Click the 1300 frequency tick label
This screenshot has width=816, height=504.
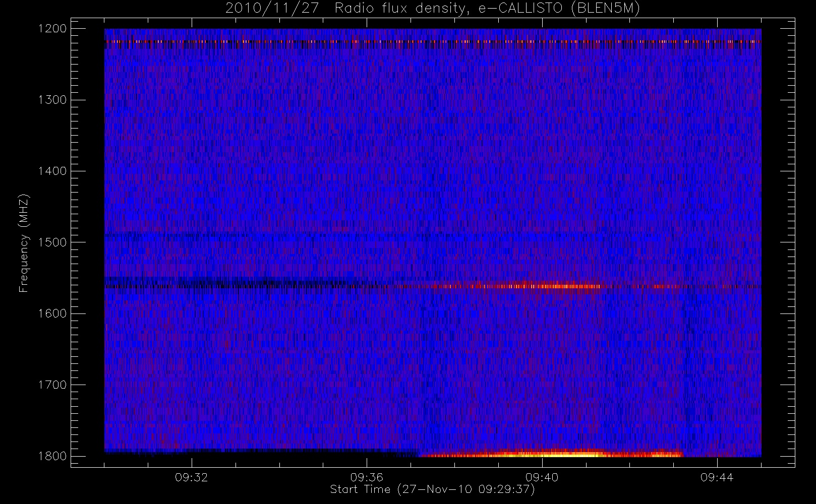pyautogui.click(x=52, y=100)
